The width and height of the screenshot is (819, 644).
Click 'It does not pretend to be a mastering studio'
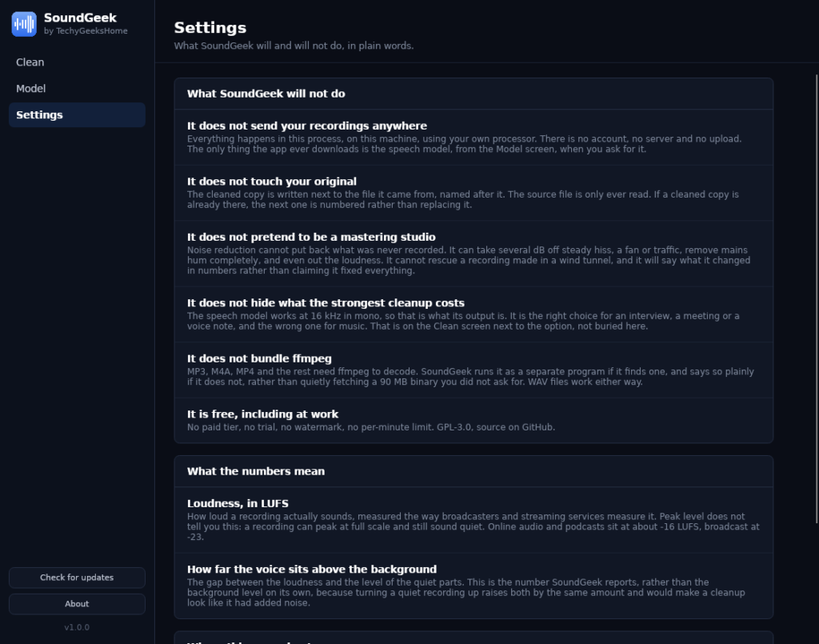pyautogui.click(x=311, y=237)
